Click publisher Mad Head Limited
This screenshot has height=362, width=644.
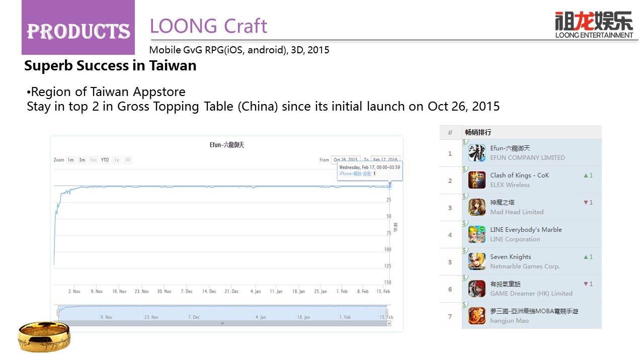517,212
